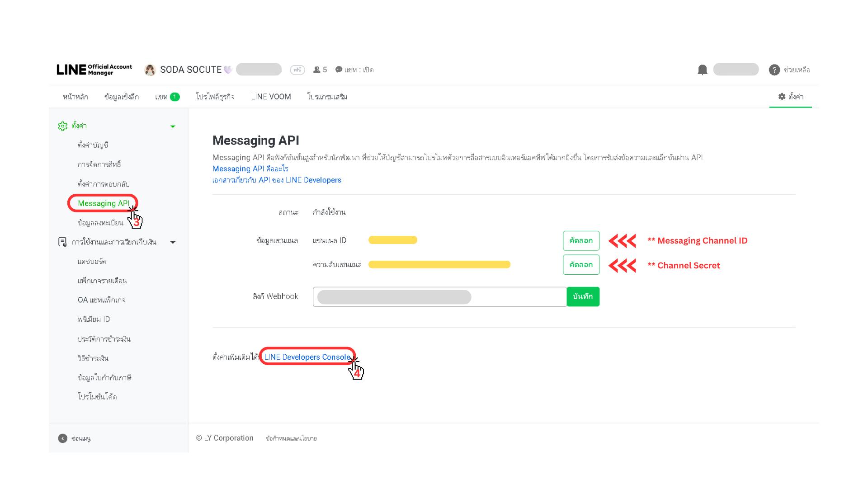Click the notification bell icon
Image resolution: width=868 pixels, height=488 pixels.
[x=702, y=70]
